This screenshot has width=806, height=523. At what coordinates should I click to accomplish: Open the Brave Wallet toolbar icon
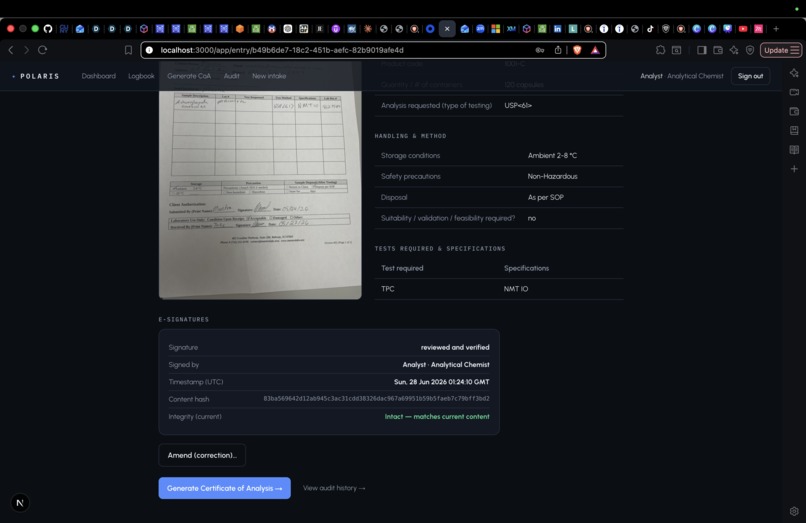click(718, 50)
